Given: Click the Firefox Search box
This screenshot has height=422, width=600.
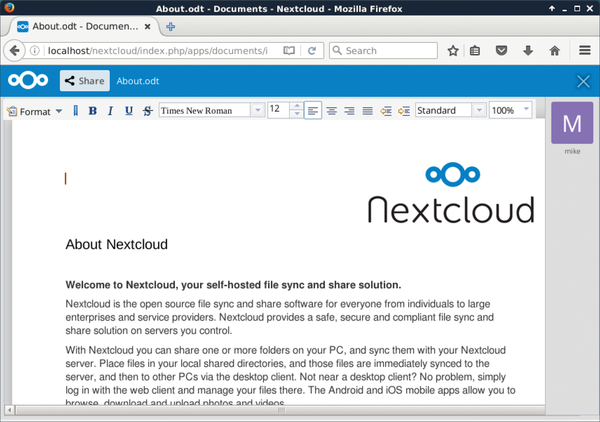Looking at the screenshot, I should click(x=383, y=51).
